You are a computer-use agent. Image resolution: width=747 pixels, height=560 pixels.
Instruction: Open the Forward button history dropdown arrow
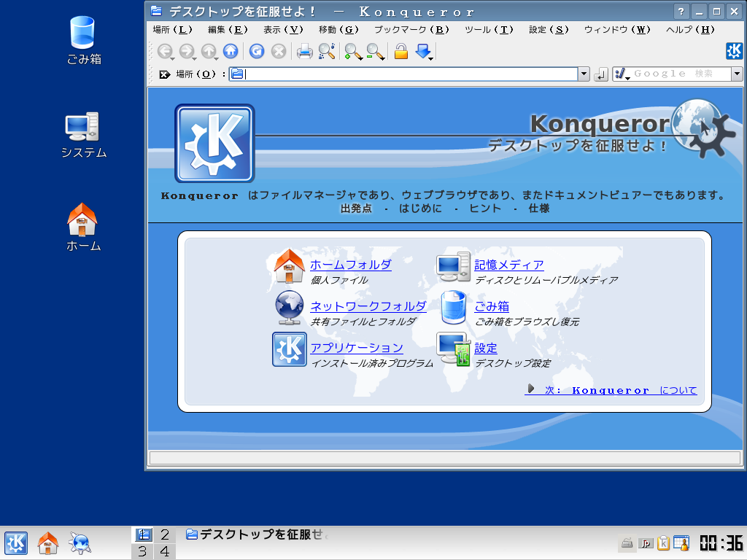194,58
